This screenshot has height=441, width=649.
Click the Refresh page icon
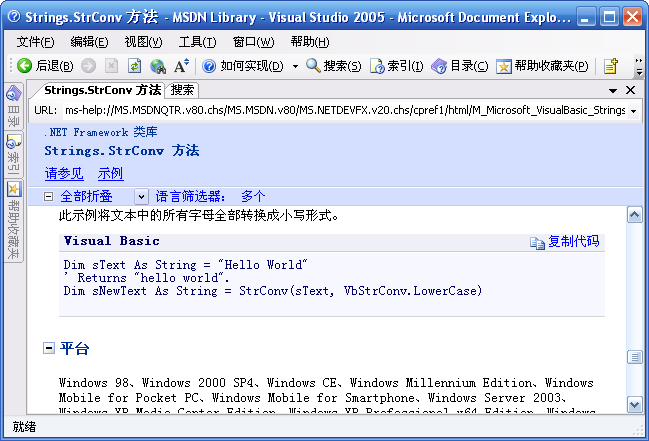pos(134,65)
